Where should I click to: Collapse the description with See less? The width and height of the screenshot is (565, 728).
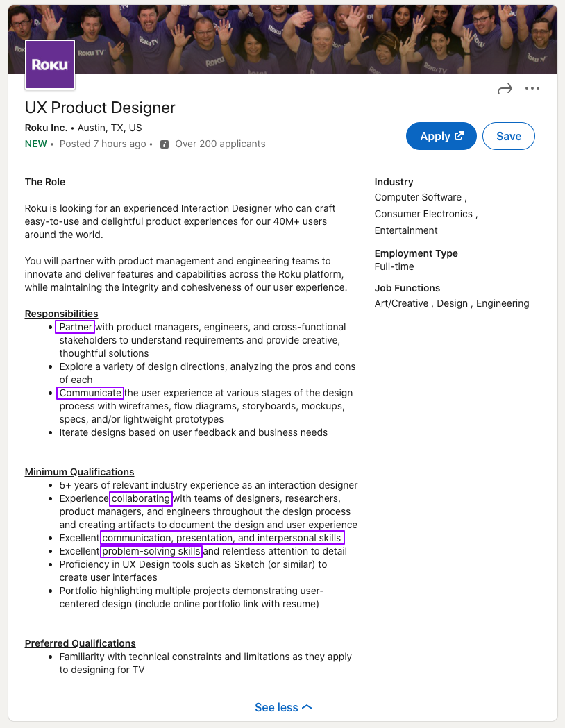283,707
